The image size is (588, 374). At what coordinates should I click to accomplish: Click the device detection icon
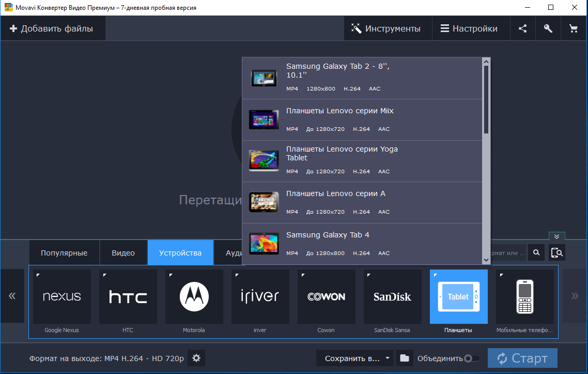(557, 253)
